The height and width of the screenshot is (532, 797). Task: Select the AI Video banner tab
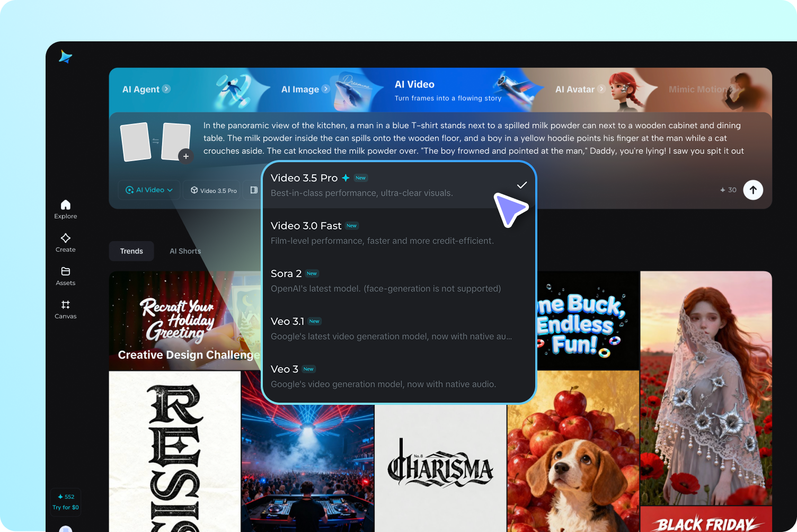point(448,91)
